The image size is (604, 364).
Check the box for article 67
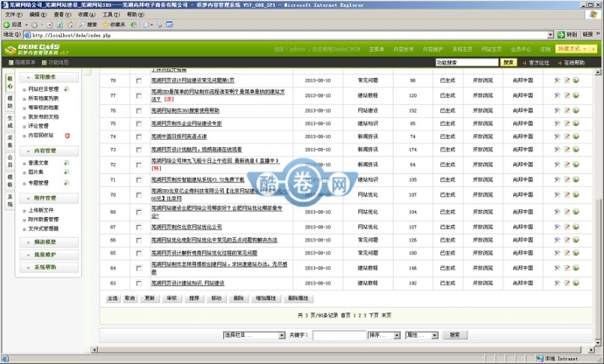click(138, 227)
